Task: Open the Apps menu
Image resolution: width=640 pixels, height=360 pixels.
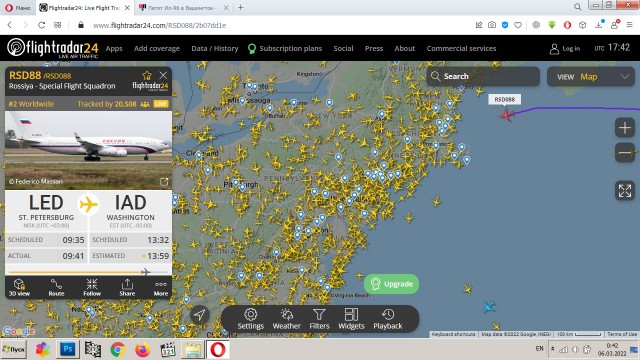Action: pos(114,49)
